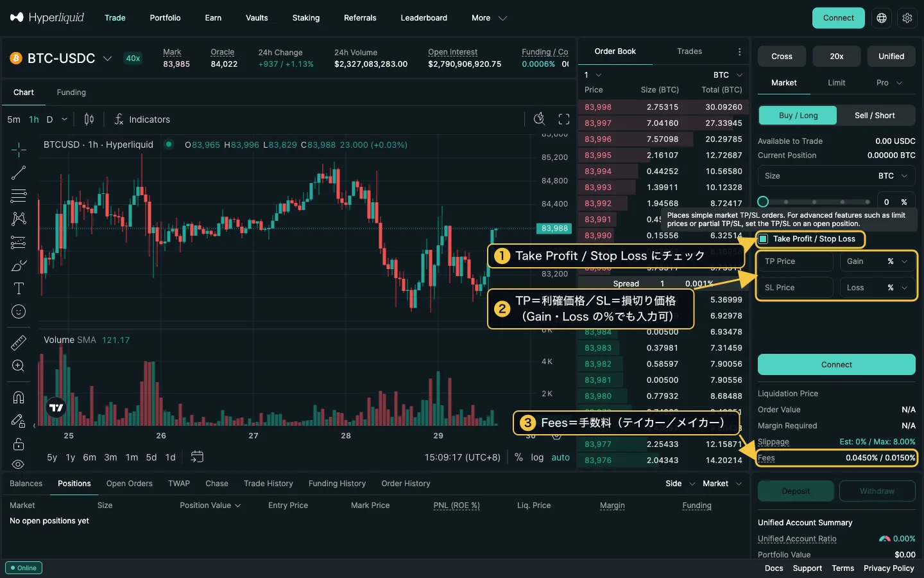Open order book three-dot options menu
Viewport: 924px width, 578px height.
click(739, 51)
